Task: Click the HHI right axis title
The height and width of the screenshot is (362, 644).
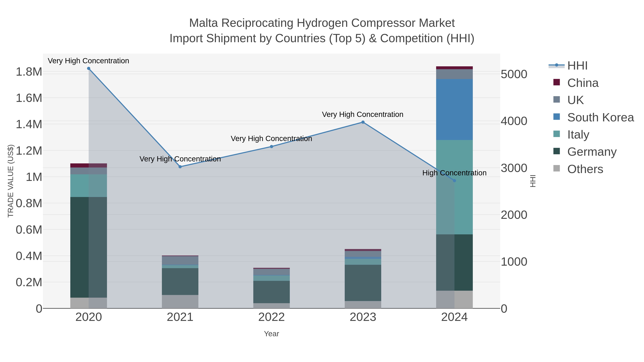Action: coord(533,181)
